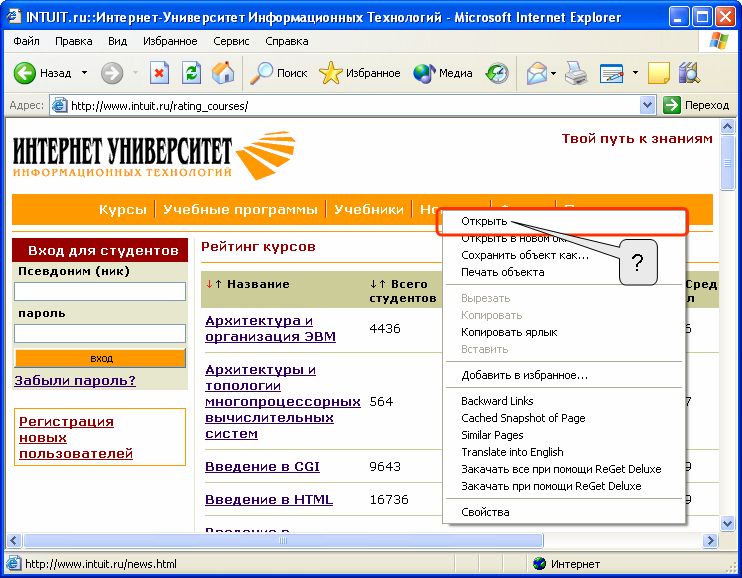Open the Mail button dropdown arrow
The image size is (742, 578).
553,73
